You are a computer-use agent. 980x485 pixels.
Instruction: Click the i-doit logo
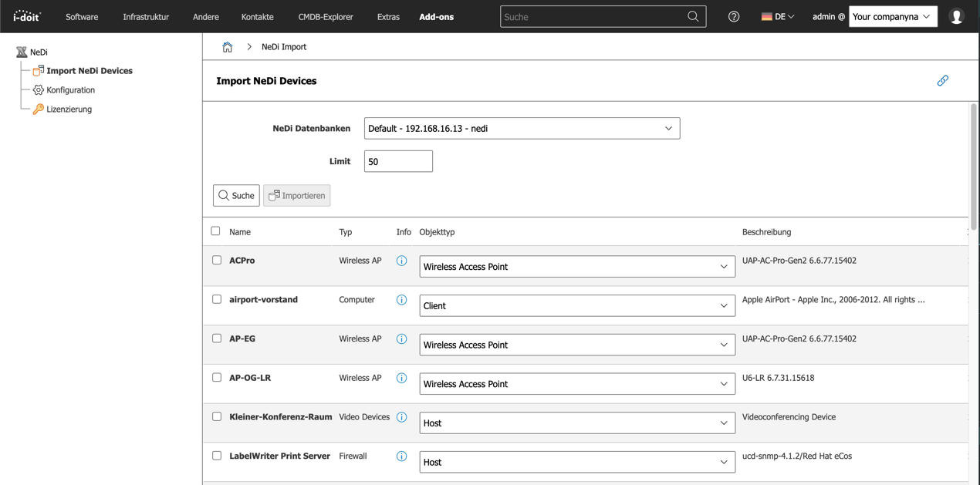pyautogui.click(x=27, y=16)
